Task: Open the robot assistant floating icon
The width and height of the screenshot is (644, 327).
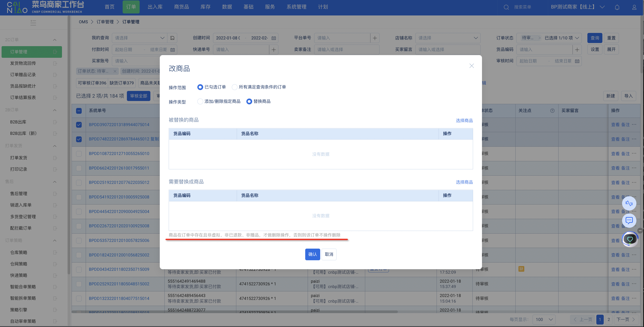Action: (x=630, y=239)
